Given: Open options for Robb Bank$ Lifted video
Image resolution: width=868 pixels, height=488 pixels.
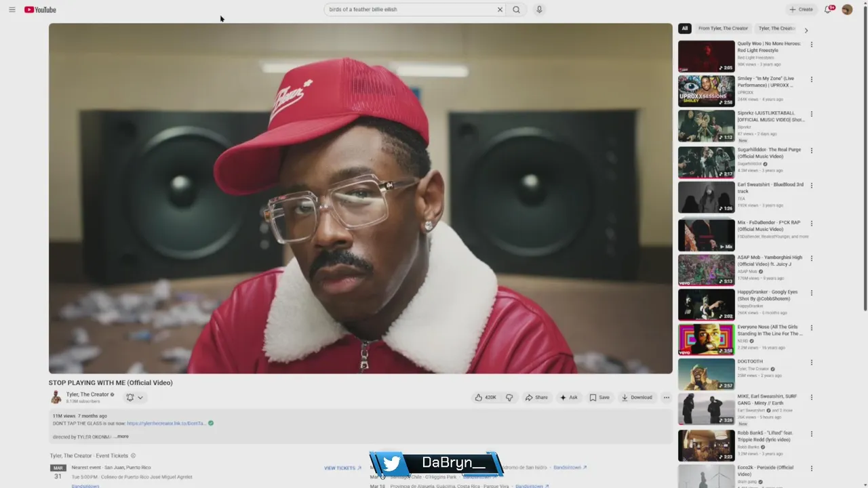Looking at the screenshot, I should (x=811, y=434).
